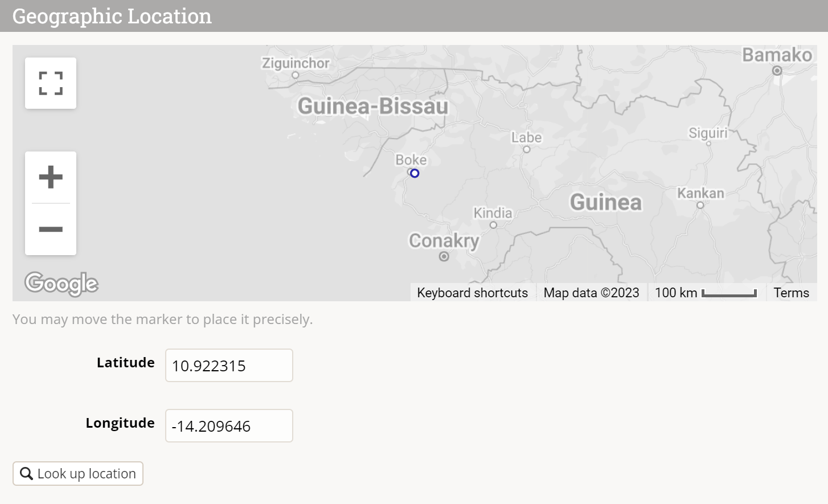Focus the Latitude input field
This screenshot has width=828, height=504.
[x=229, y=366]
